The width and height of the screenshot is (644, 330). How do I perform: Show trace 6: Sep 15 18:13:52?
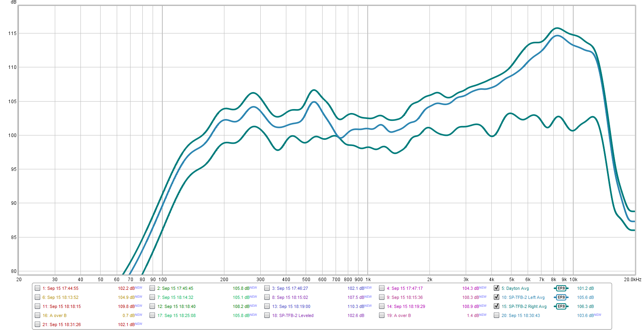pos(37,297)
